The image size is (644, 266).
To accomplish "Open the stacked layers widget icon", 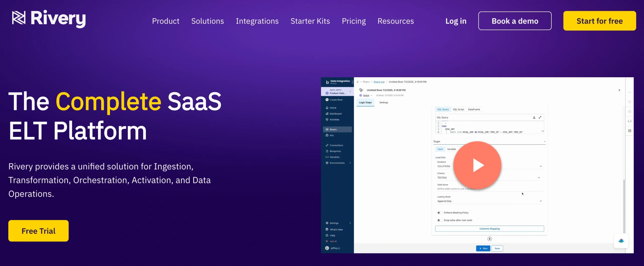I will click(x=621, y=241).
